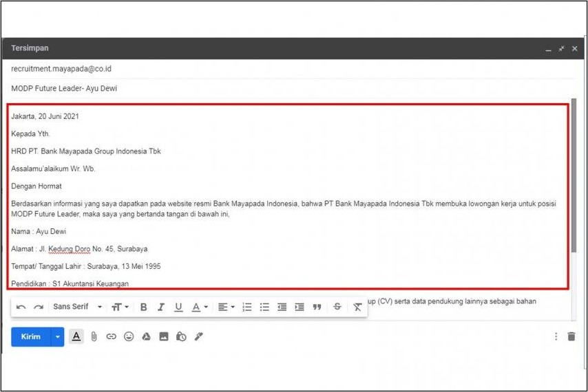Insert a hyperlink
The width and height of the screenshot is (588, 392).
(111, 336)
